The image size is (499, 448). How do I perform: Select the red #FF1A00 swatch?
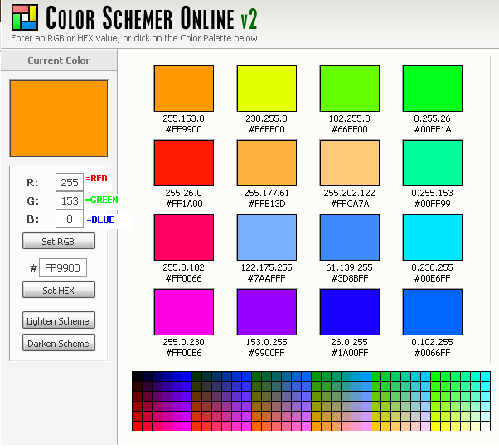[184, 163]
